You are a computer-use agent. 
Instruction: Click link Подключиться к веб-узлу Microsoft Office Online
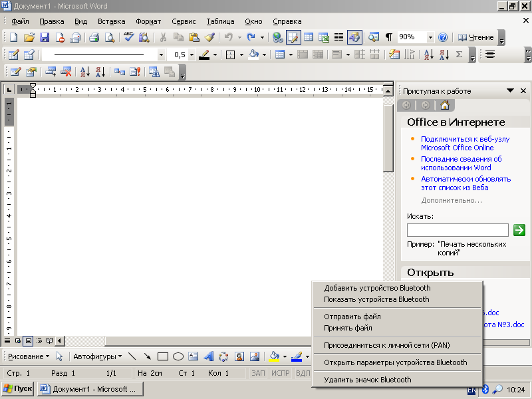pos(465,143)
